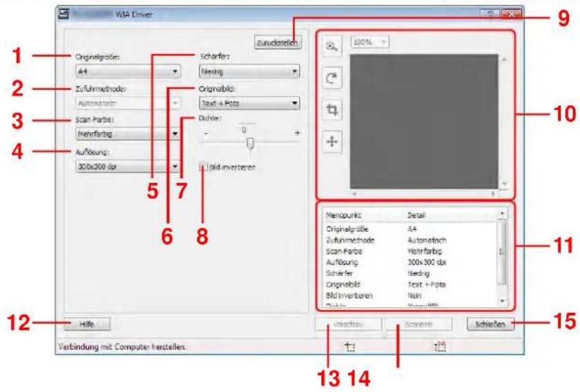The height and width of the screenshot is (392, 580).
Task: Click the plus sign of Dichte slider
Action: (297, 133)
